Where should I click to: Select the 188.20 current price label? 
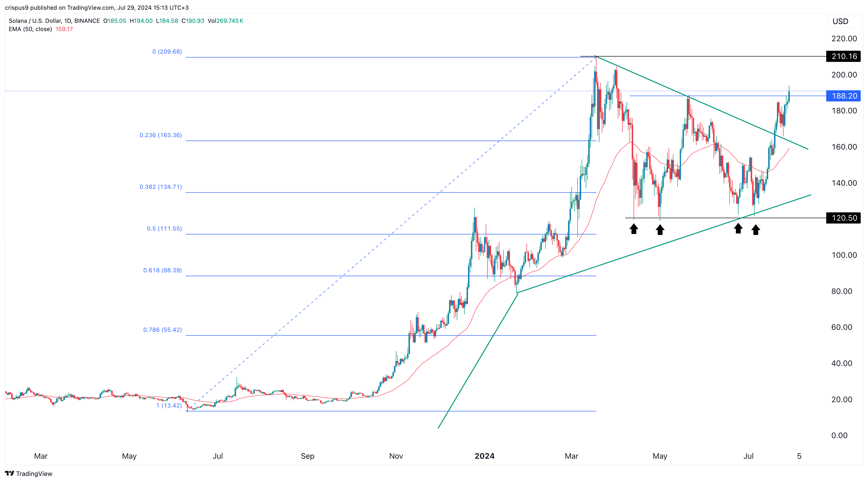tap(843, 96)
